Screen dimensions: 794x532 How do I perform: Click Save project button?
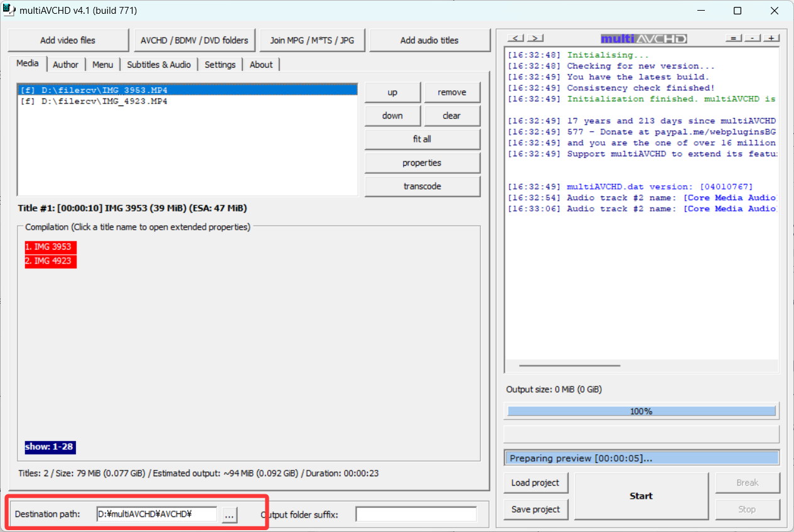pos(535,509)
